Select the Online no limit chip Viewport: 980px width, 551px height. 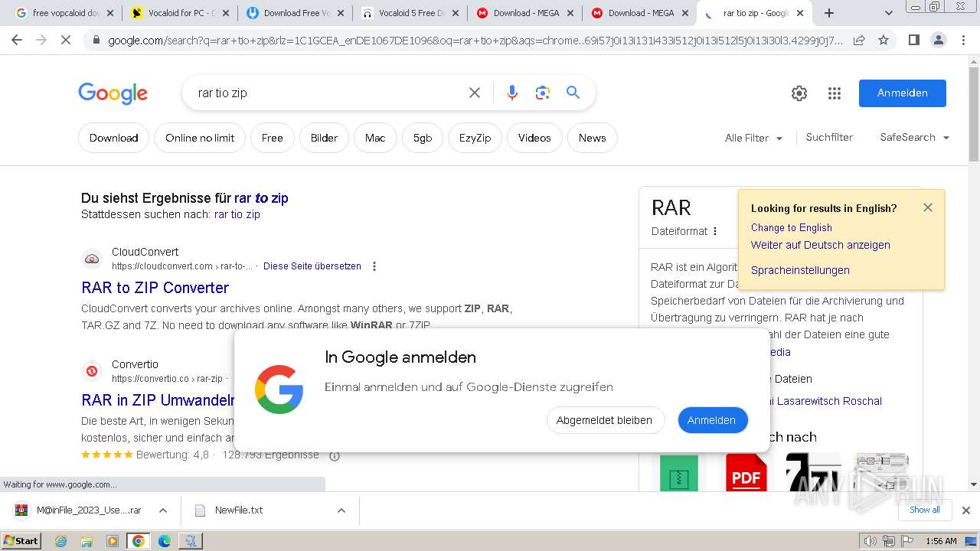click(x=200, y=138)
